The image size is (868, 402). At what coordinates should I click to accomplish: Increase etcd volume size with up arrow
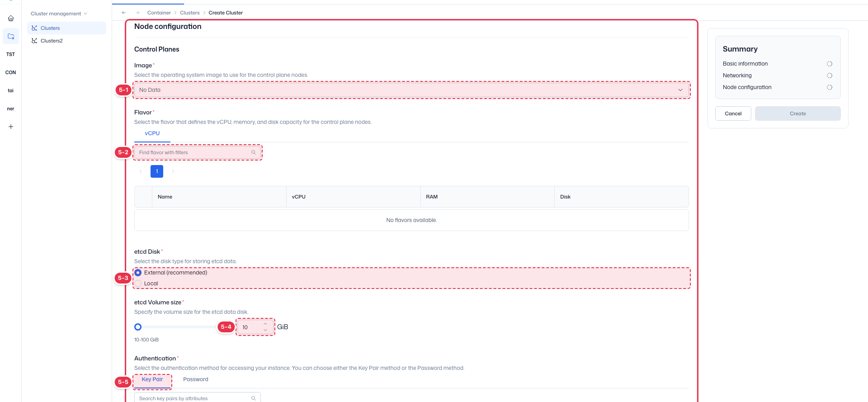point(265,324)
